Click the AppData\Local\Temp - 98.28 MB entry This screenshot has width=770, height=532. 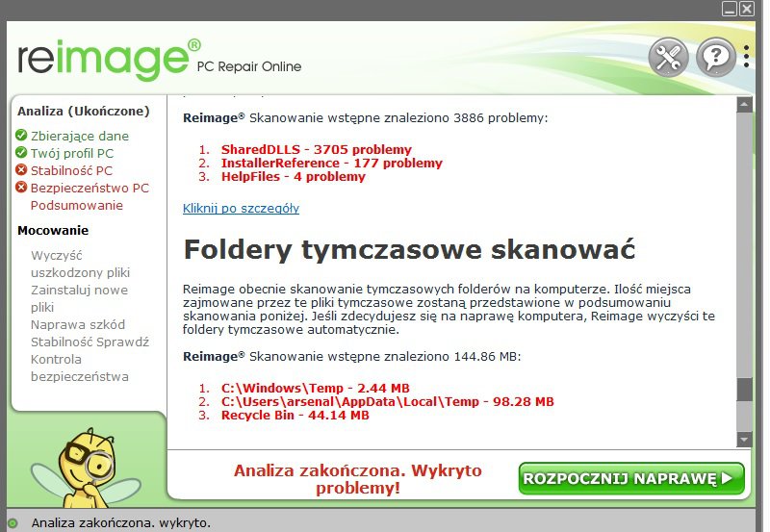coord(388,401)
